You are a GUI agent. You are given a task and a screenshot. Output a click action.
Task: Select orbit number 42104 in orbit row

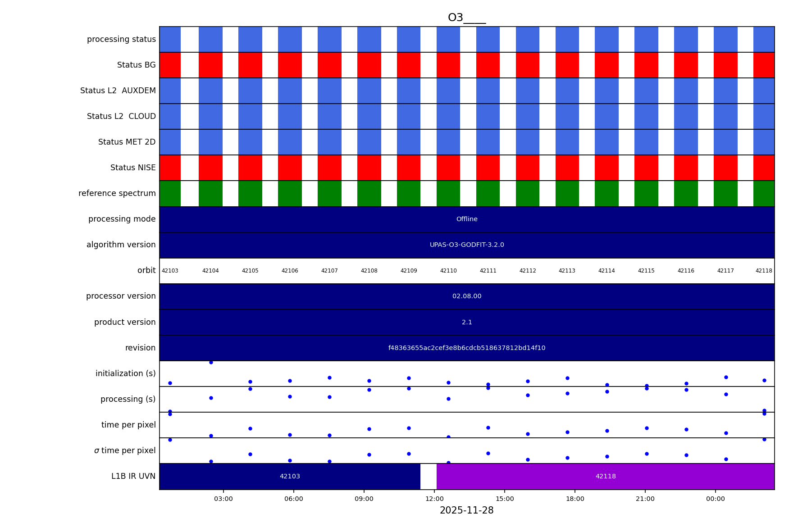point(210,271)
